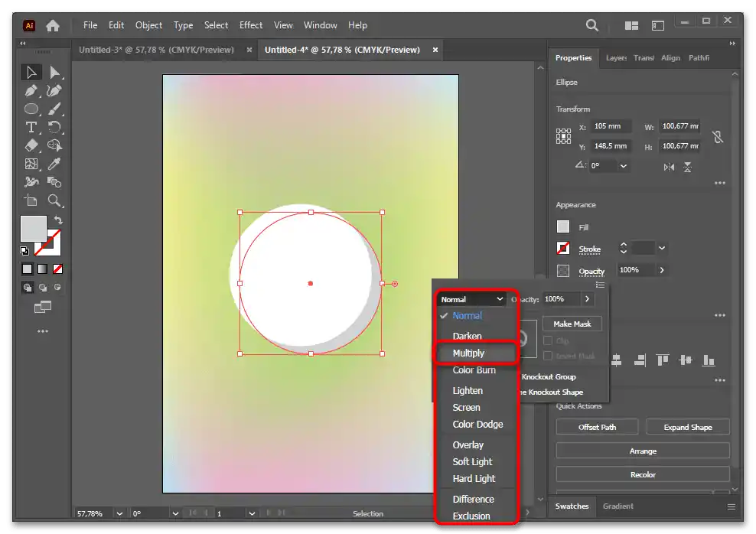Open the rotation angle dropdown in Transform

click(x=624, y=166)
